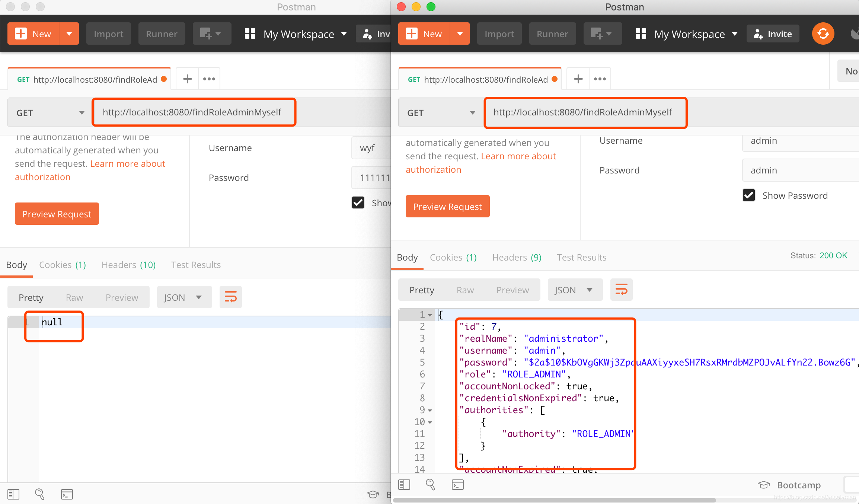Viewport: 859px width, 504px height.
Task: Click word-wrap icon in left response panel
Action: pos(230,297)
